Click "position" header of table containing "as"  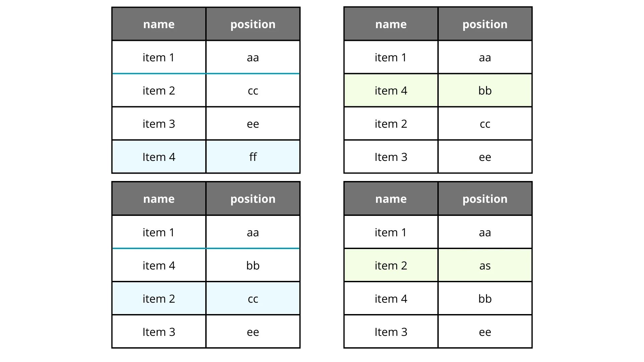point(485,199)
